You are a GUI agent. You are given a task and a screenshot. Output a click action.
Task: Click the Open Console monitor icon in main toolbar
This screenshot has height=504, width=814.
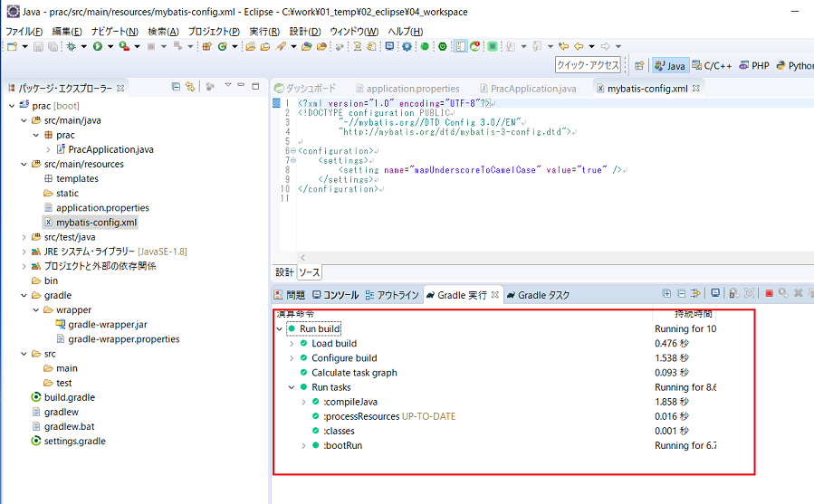pyautogui.click(x=390, y=46)
